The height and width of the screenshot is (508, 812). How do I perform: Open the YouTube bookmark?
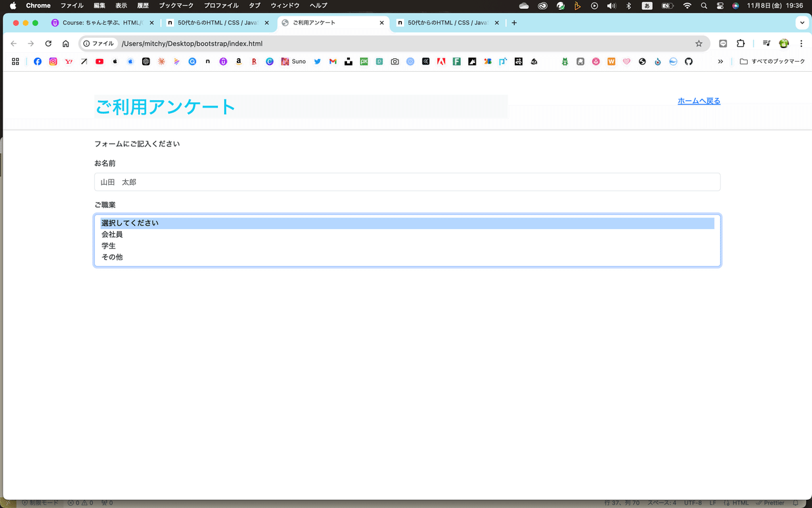(99, 61)
